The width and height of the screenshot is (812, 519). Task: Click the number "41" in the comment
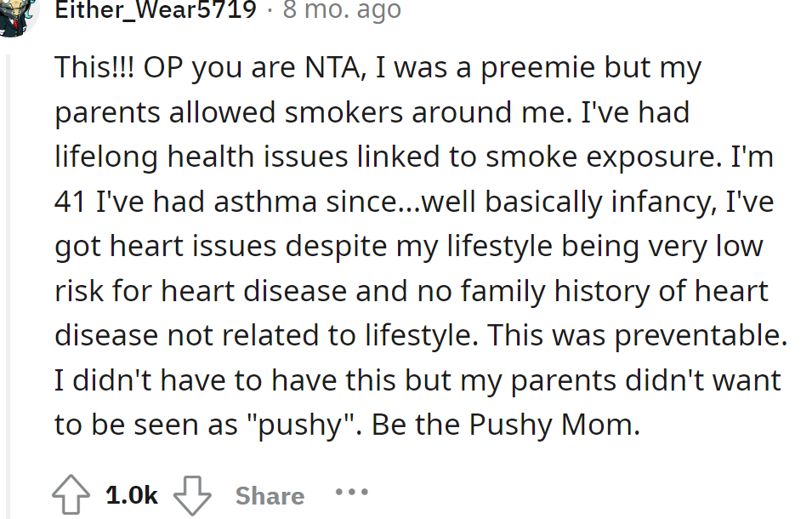coord(71,202)
